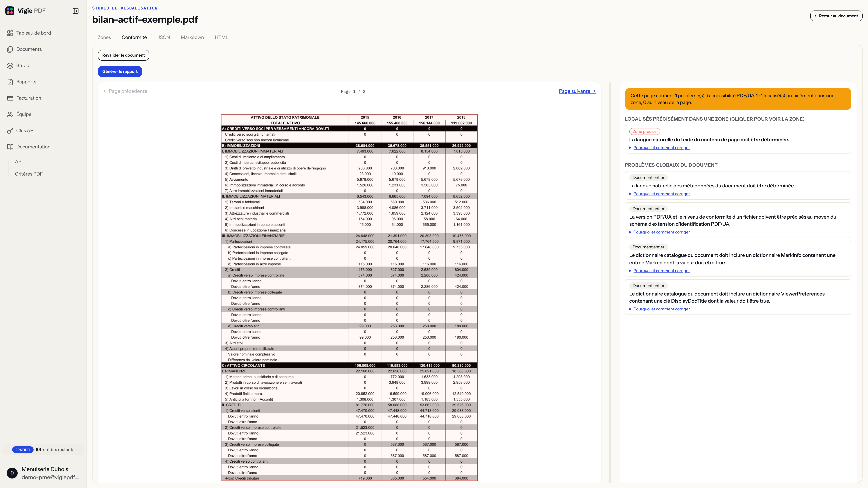Go to Studio in the sidebar
Viewport: 868px width, 488px height.
43,65
